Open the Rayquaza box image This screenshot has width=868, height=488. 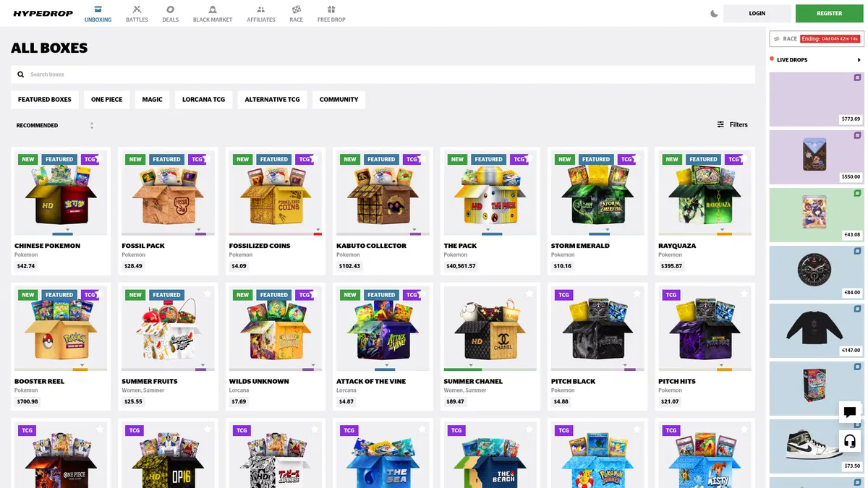coord(705,194)
